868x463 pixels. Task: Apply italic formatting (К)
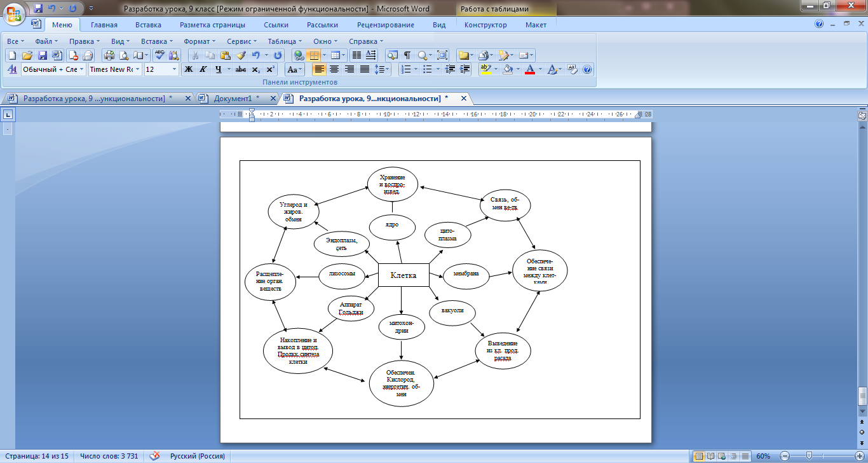point(203,69)
